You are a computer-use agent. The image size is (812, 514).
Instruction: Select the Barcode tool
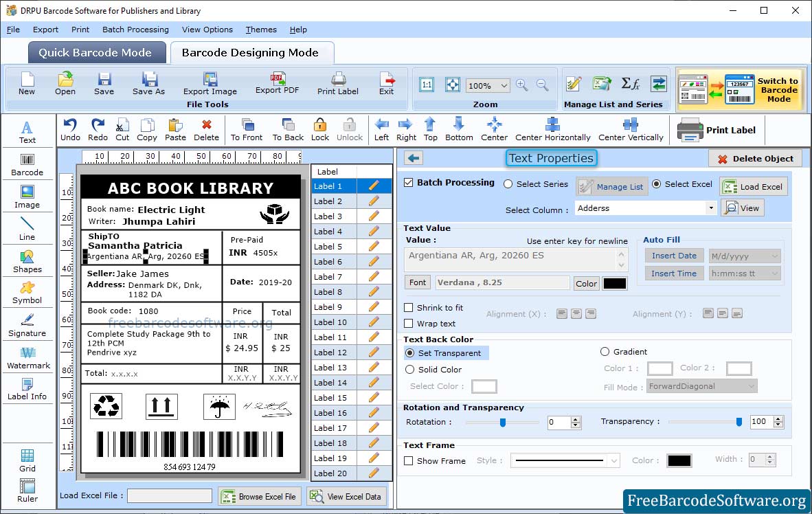(27, 165)
